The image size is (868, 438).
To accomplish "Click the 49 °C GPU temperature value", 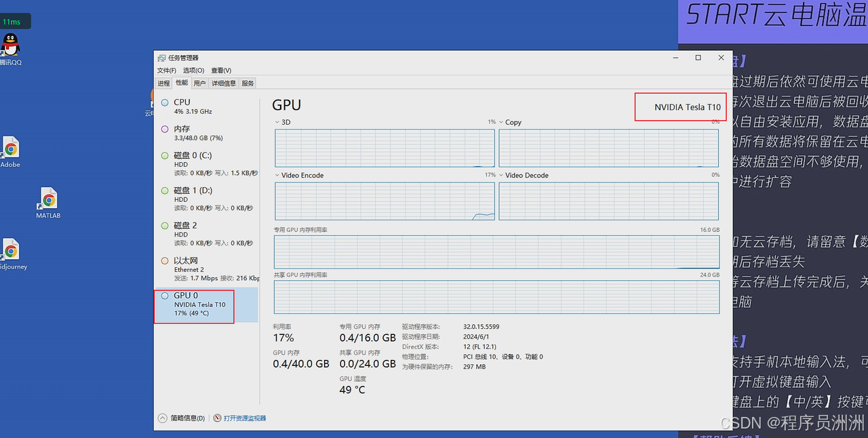I will [x=352, y=390].
